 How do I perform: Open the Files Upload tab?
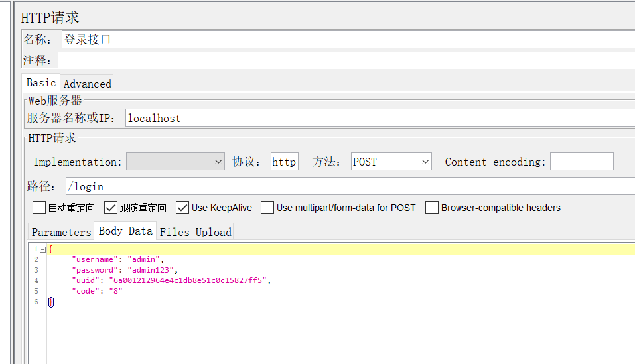(195, 232)
